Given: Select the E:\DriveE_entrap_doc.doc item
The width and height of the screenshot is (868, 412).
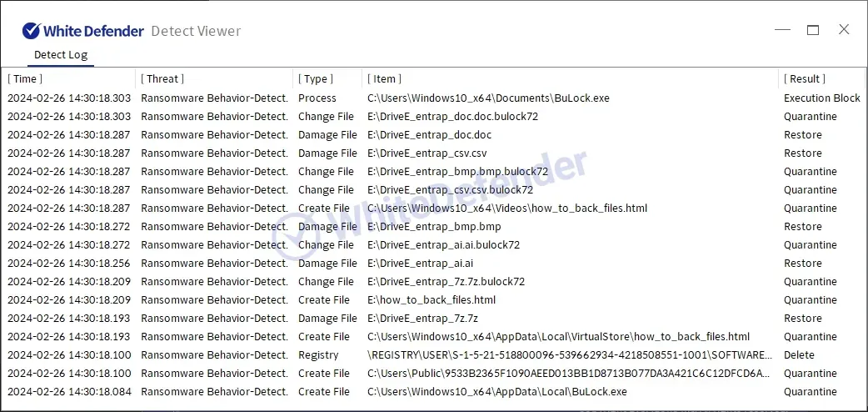Looking at the screenshot, I should (x=430, y=135).
